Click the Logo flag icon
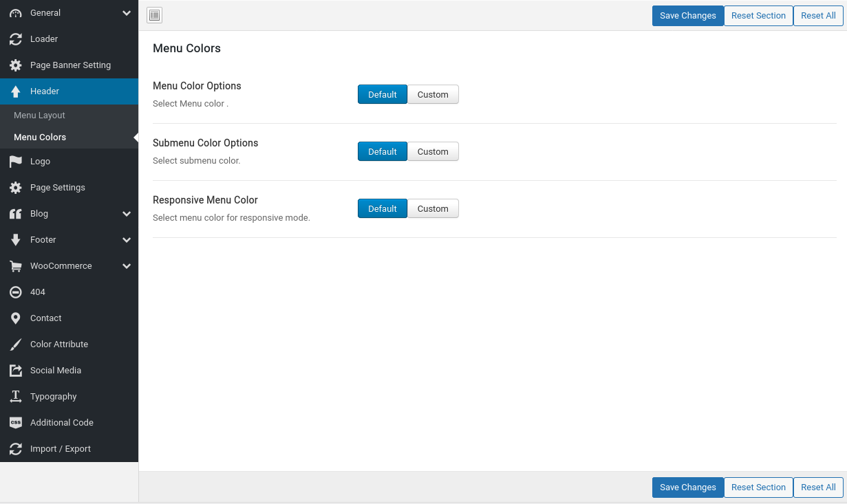This screenshot has width=847, height=504. 16,162
